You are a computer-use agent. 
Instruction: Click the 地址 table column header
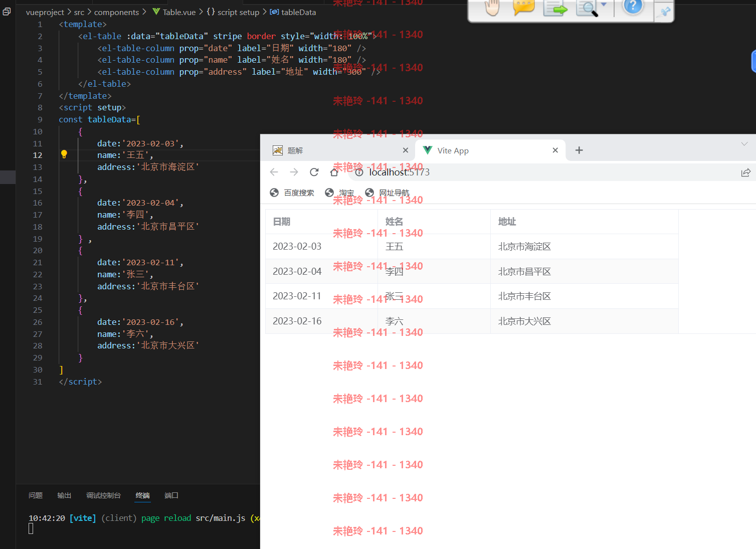click(x=585, y=222)
